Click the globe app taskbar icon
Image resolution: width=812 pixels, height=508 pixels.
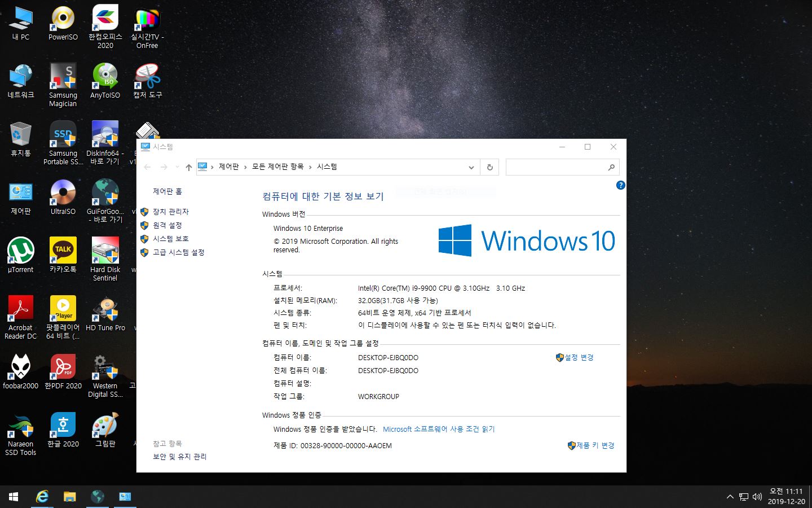98,497
